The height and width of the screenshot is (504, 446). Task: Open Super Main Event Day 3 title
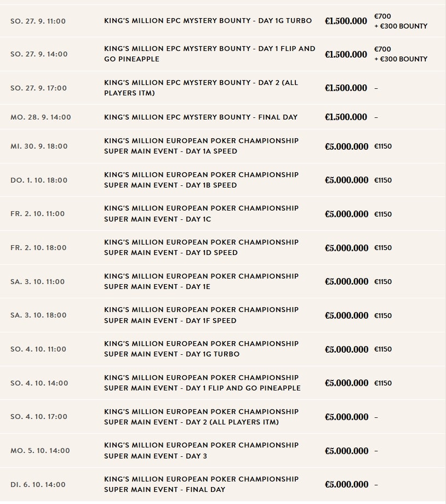(201, 451)
